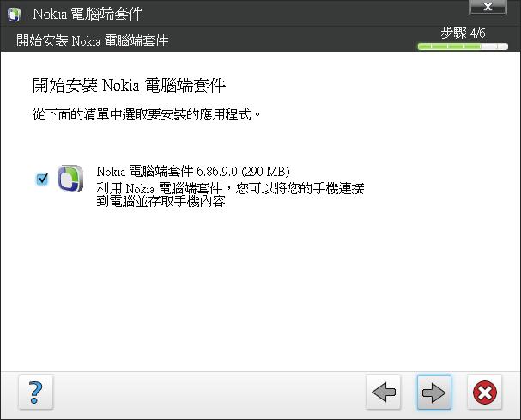This screenshot has height=420, width=521.
Task: Click the empty gray footer bar between buttons
Action: point(209,393)
